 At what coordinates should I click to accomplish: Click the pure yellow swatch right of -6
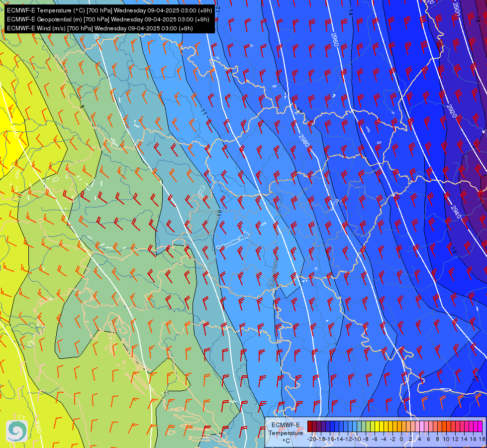tap(377, 426)
